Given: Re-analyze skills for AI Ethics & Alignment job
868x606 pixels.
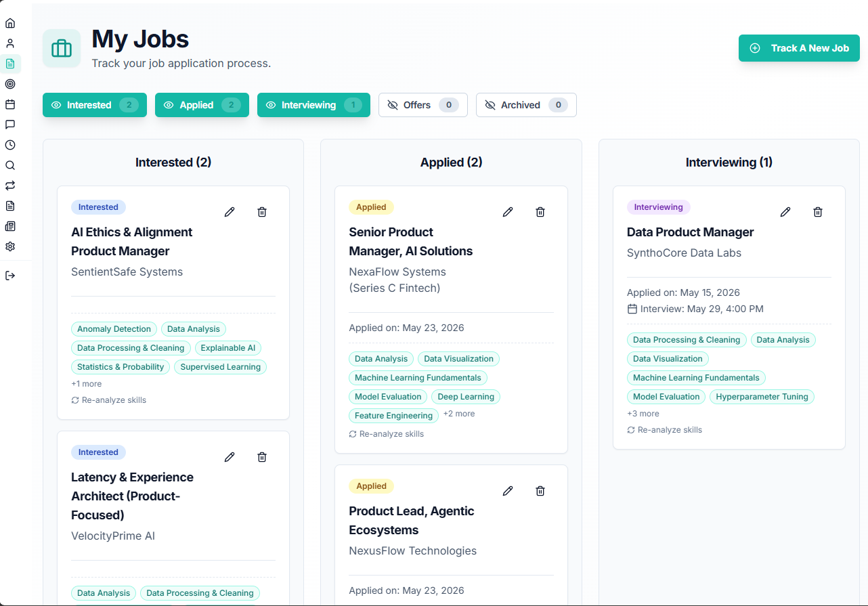Looking at the screenshot, I should tap(109, 400).
